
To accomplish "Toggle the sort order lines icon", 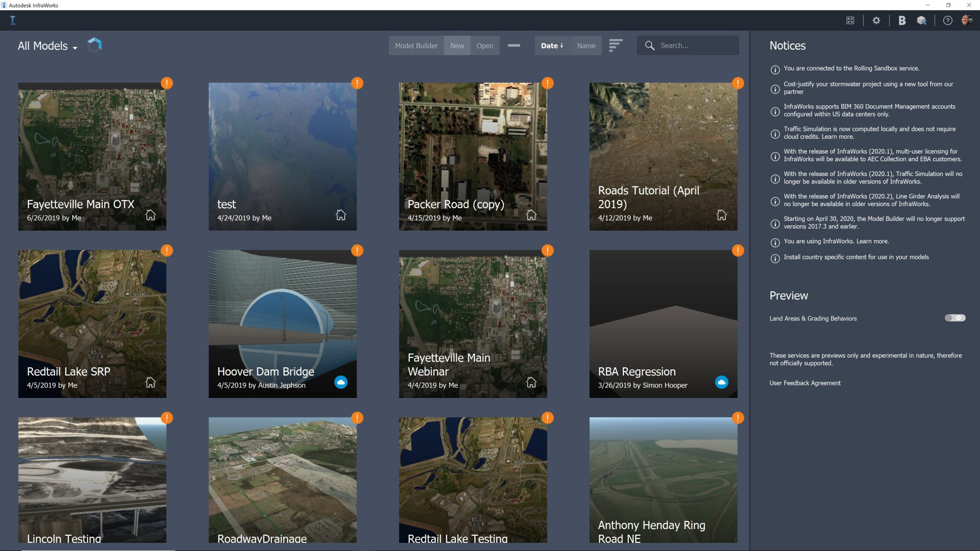I will [615, 45].
